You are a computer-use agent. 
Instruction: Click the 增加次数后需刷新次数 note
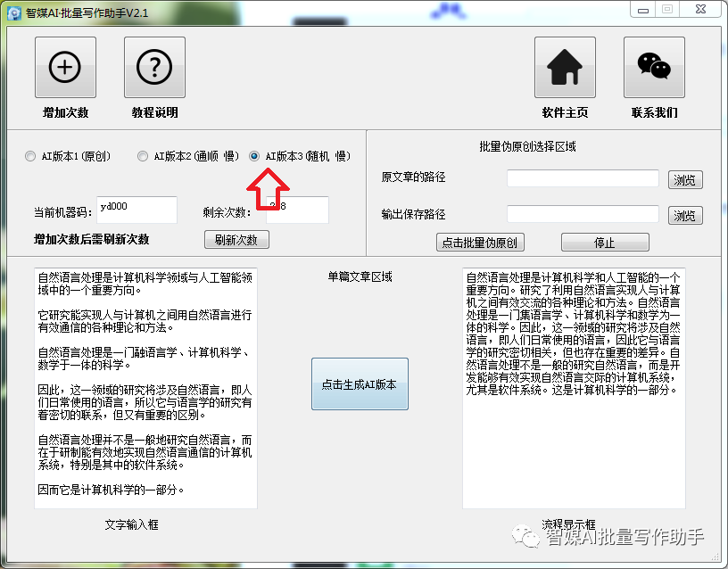pyautogui.click(x=92, y=240)
